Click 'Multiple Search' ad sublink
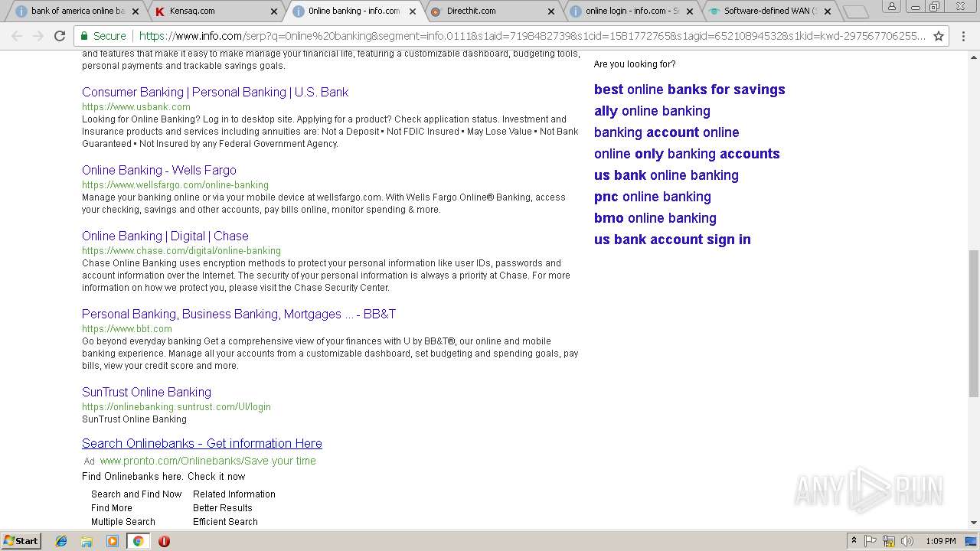 (x=123, y=522)
